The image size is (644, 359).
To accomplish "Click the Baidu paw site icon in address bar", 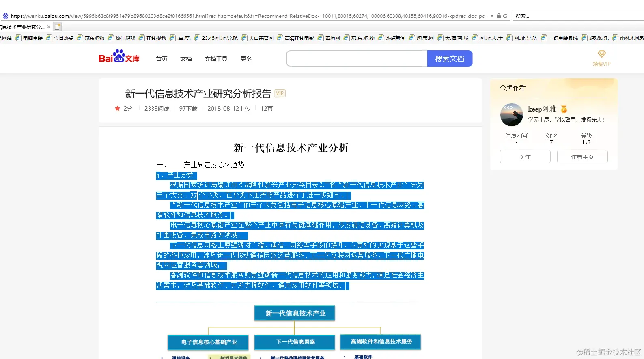I will [x=6, y=16].
